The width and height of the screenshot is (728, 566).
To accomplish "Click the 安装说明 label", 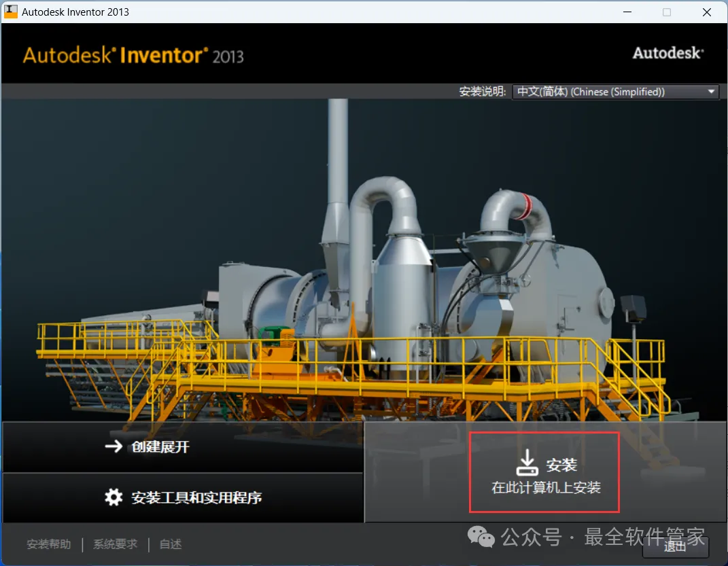I will [483, 92].
